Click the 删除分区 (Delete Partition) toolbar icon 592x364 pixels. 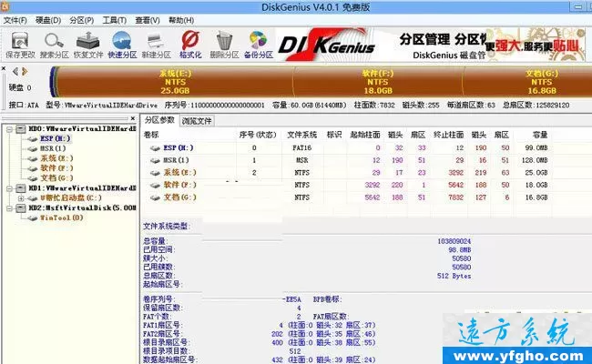click(x=224, y=44)
